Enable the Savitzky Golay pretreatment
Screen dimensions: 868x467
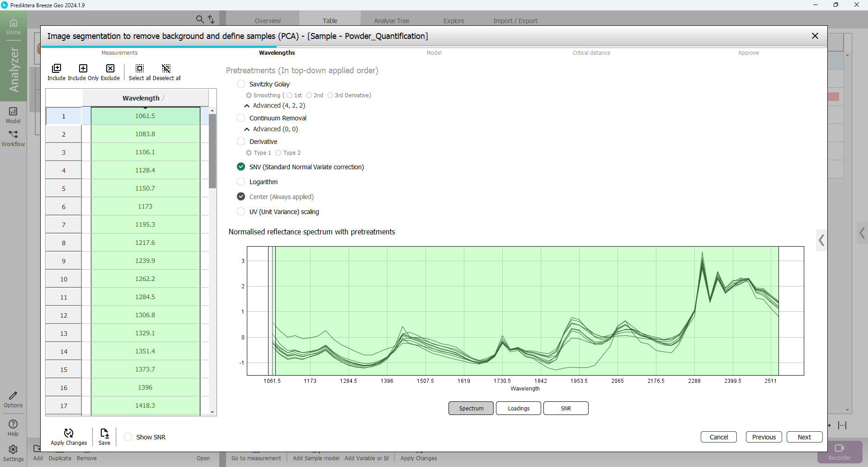click(x=241, y=84)
